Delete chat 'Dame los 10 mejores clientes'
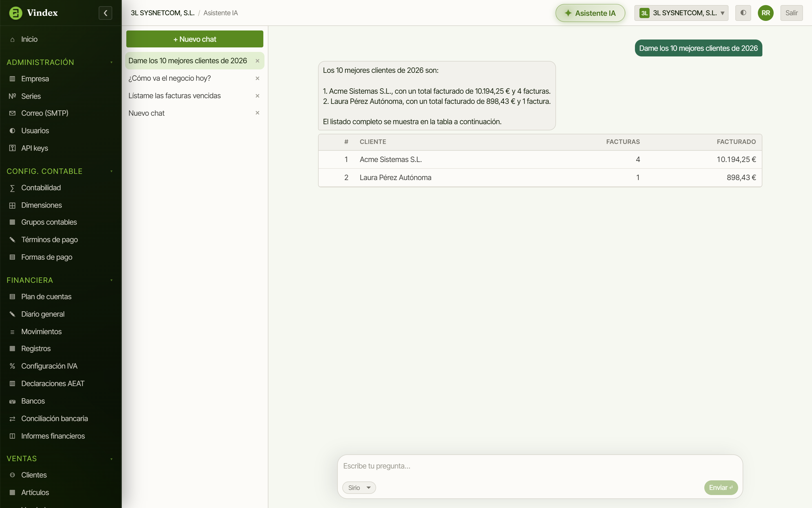This screenshot has width=812, height=508. pyautogui.click(x=257, y=61)
